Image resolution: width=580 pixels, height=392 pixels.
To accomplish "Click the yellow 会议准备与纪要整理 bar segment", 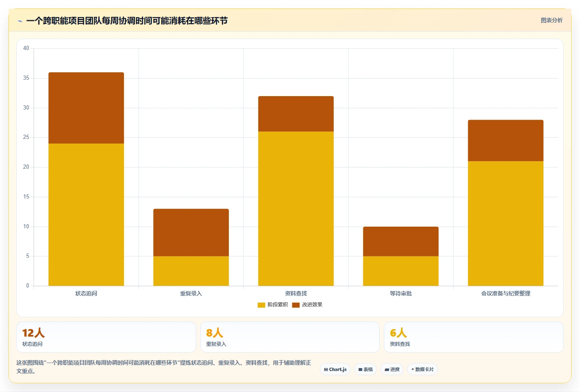I will coord(506,223).
